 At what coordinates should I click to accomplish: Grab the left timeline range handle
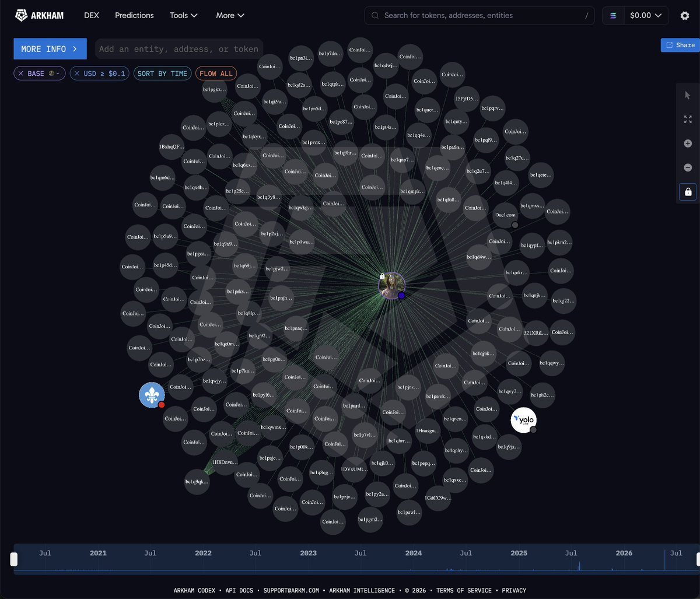click(14, 559)
